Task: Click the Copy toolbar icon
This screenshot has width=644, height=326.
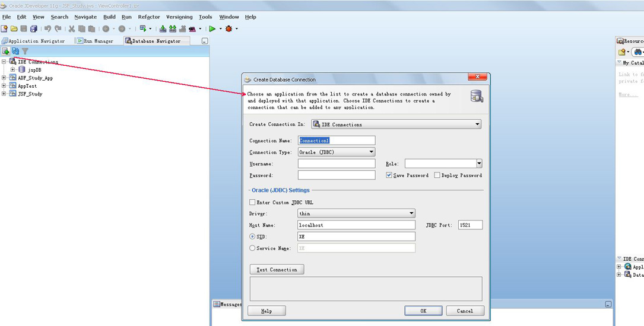Action: 82,28
